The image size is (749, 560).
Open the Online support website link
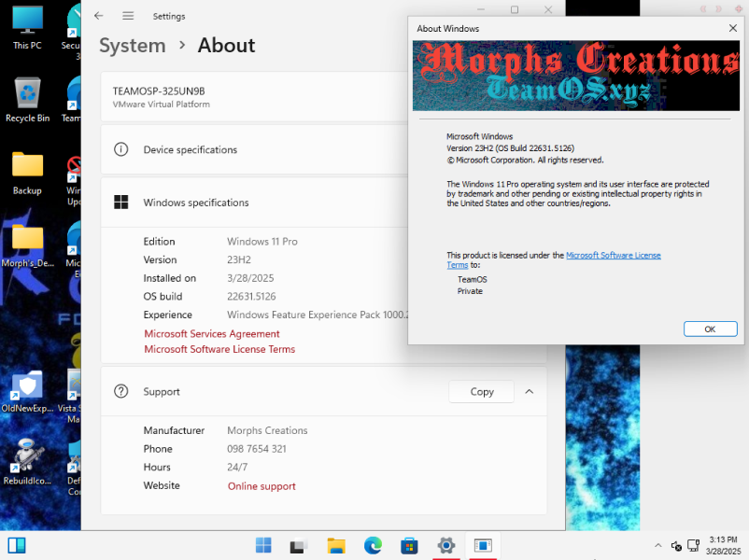tap(261, 486)
